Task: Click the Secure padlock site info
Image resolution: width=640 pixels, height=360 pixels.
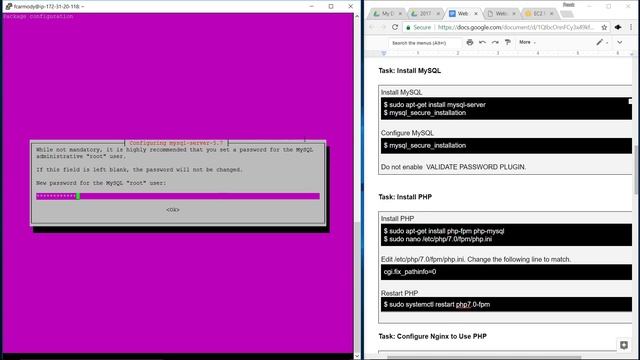Action: coord(418,27)
